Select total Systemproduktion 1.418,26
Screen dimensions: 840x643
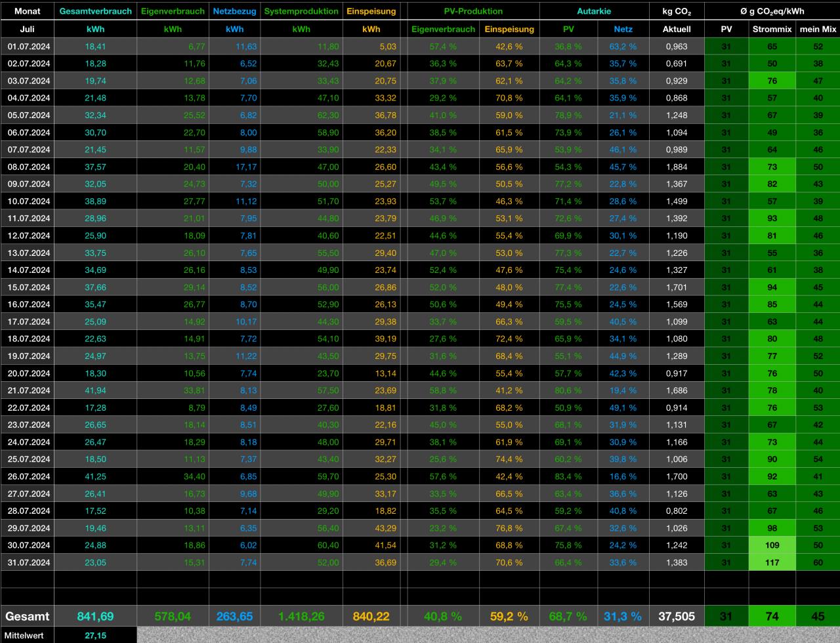301,616
